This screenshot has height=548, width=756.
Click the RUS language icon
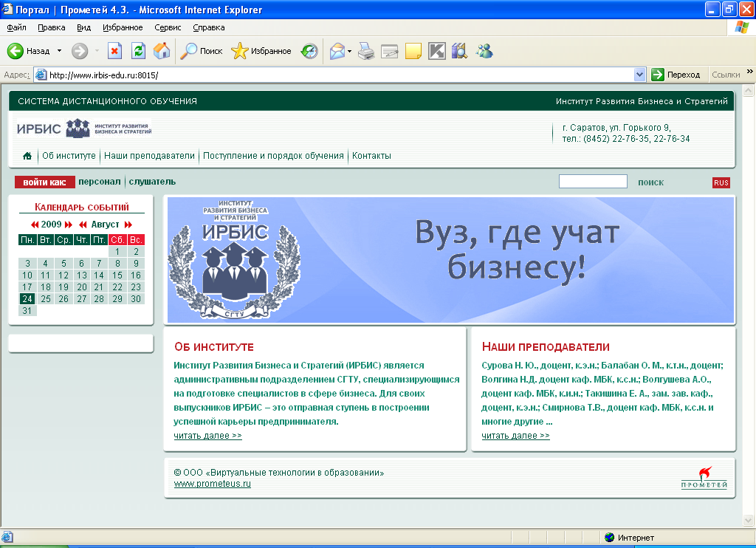(x=721, y=182)
